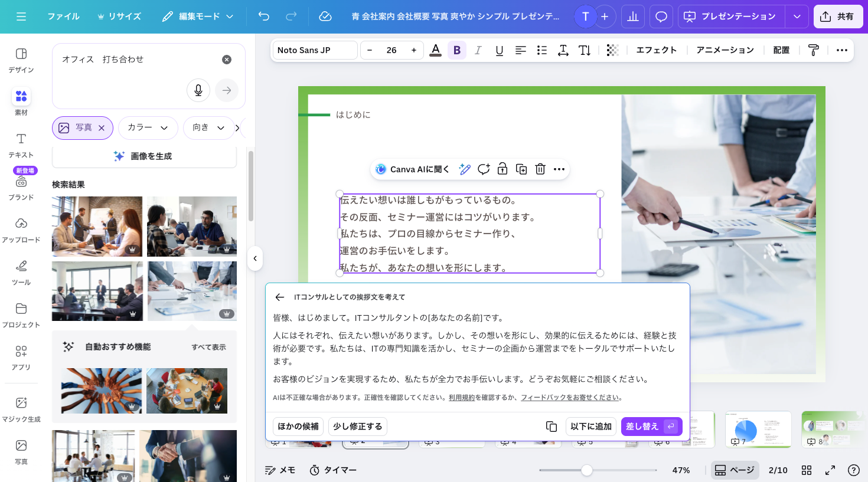Viewport: 868px width, 482px height.
Task: Open the ファイル menu
Action: point(63,17)
